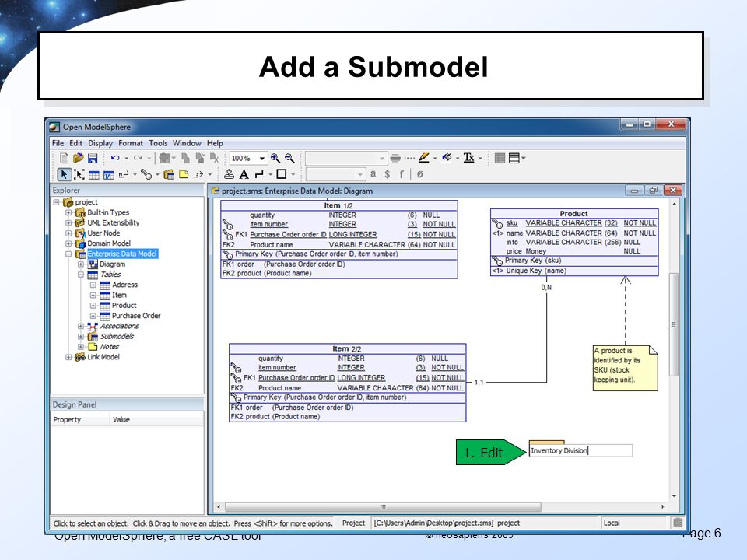The image size is (747, 560).
Task: Expand the UML Extensibility node
Action: click(68, 223)
